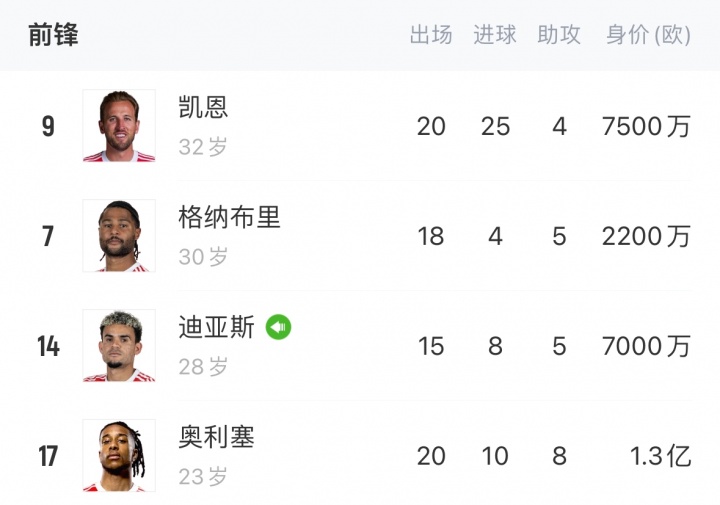
Task: Click 奥利塞's 1.3亿 market value
Action: (x=660, y=457)
